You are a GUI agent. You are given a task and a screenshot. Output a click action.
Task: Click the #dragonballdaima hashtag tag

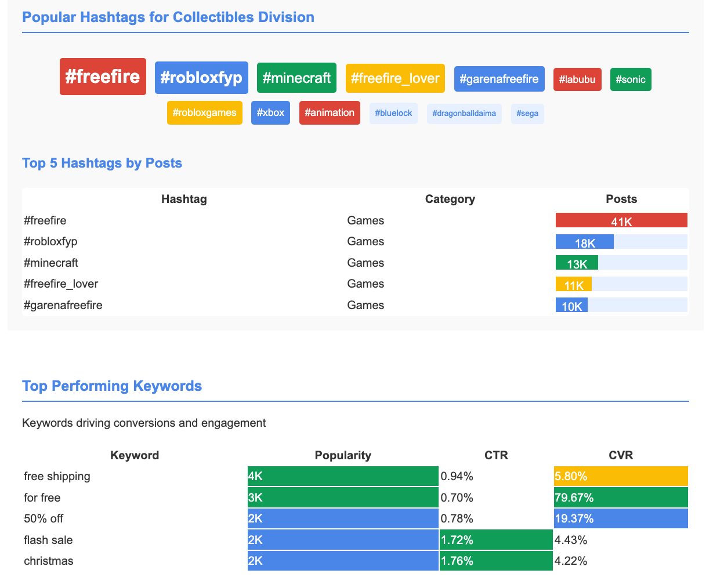[x=464, y=113]
